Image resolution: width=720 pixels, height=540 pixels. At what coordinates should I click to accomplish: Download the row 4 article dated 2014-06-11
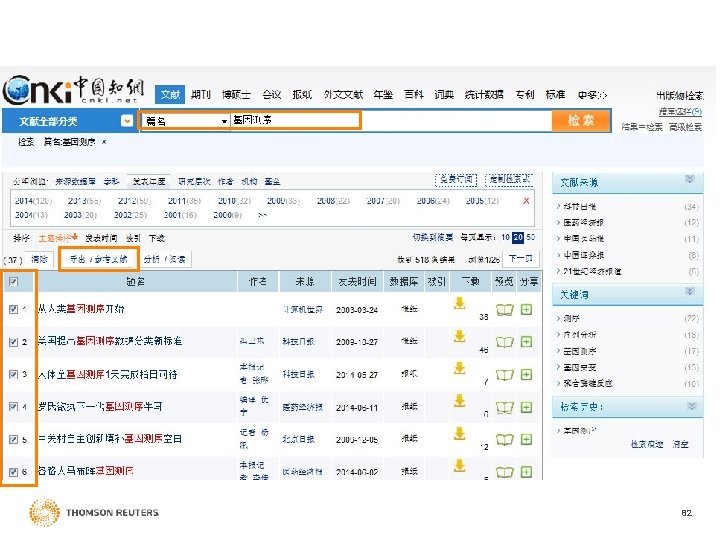[x=459, y=401]
